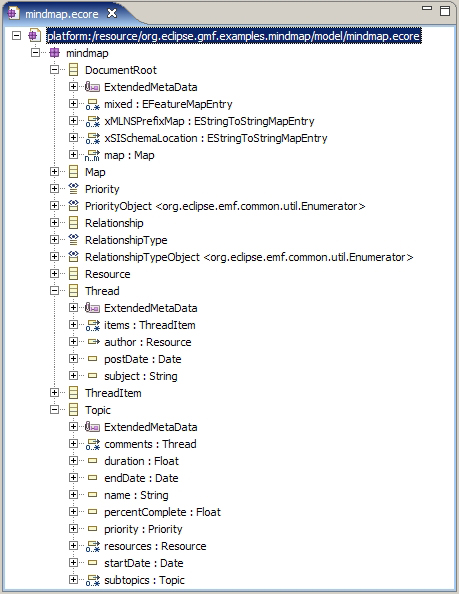Image resolution: width=459 pixels, height=594 pixels.
Task: Click the comments : Thread reference icon
Action: point(92,444)
